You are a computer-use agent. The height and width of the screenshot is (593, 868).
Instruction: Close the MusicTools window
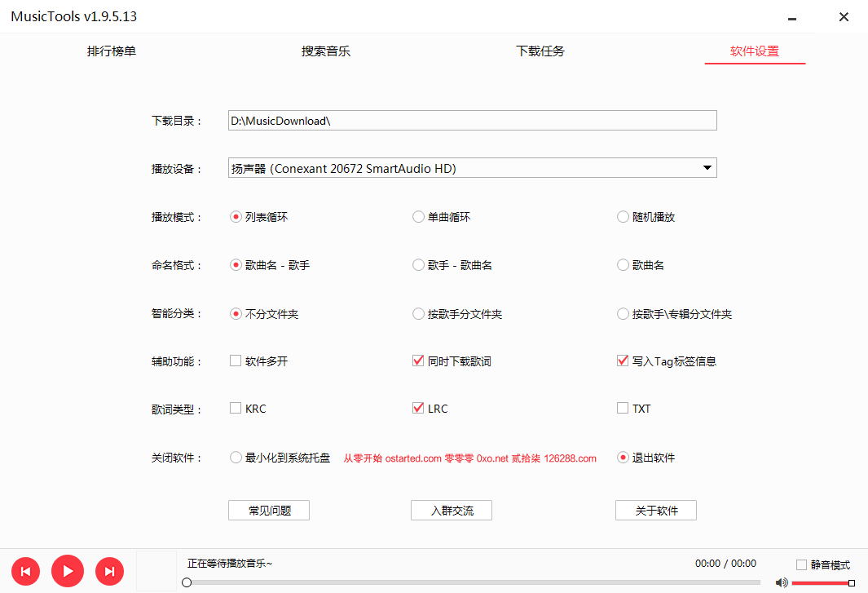(x=844, y=17)
